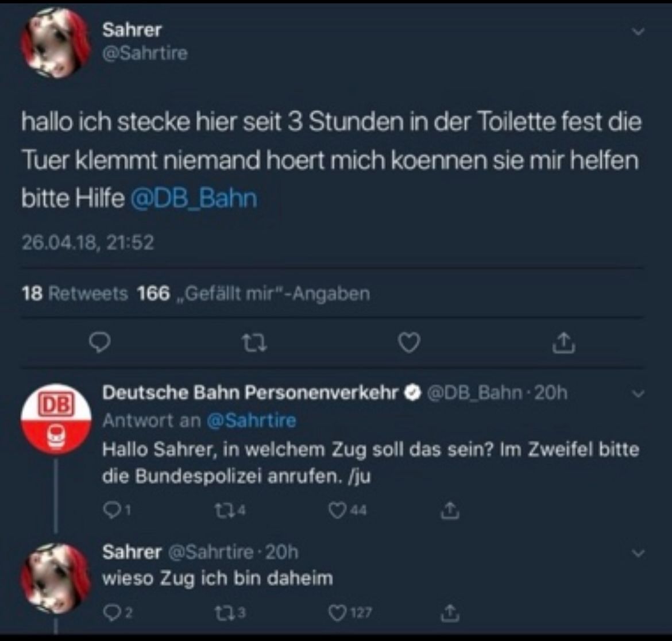Share the Deutsche Bahn reply

point(451,510)
